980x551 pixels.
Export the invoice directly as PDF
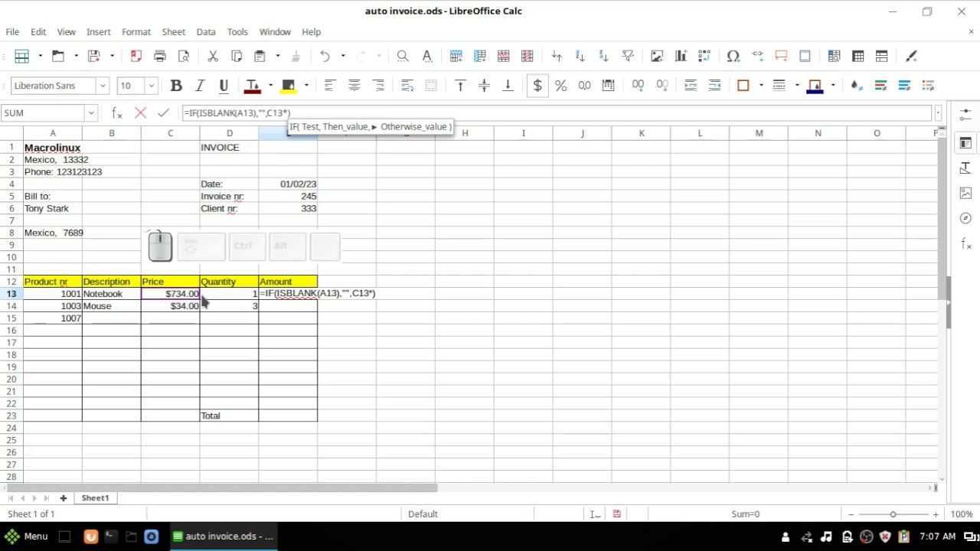pos(136,56)
